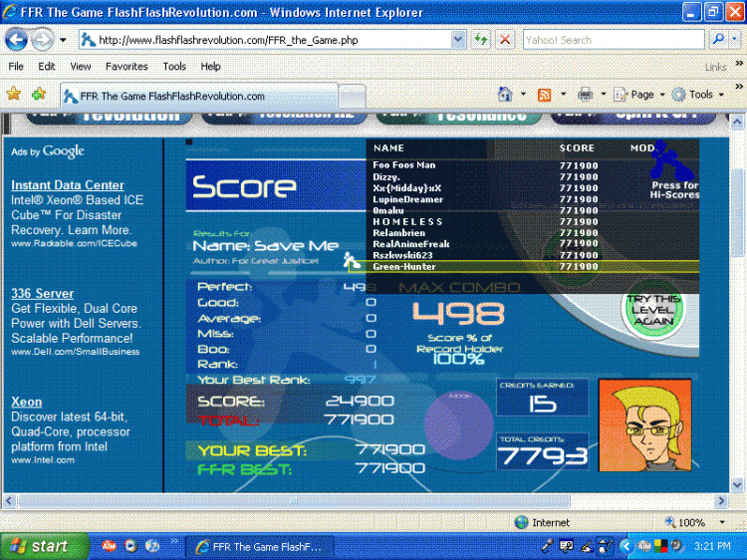Click the orange RSS feeds icon

[544, 95]
